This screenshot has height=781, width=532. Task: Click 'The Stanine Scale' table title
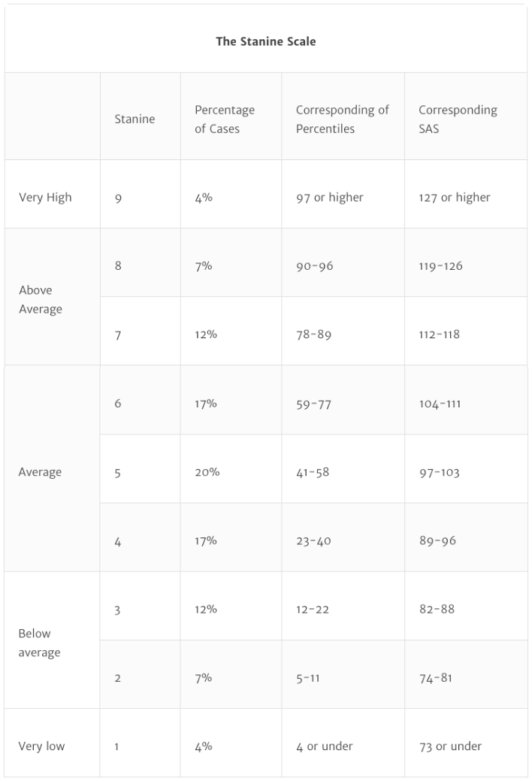(x=265, y=41)
